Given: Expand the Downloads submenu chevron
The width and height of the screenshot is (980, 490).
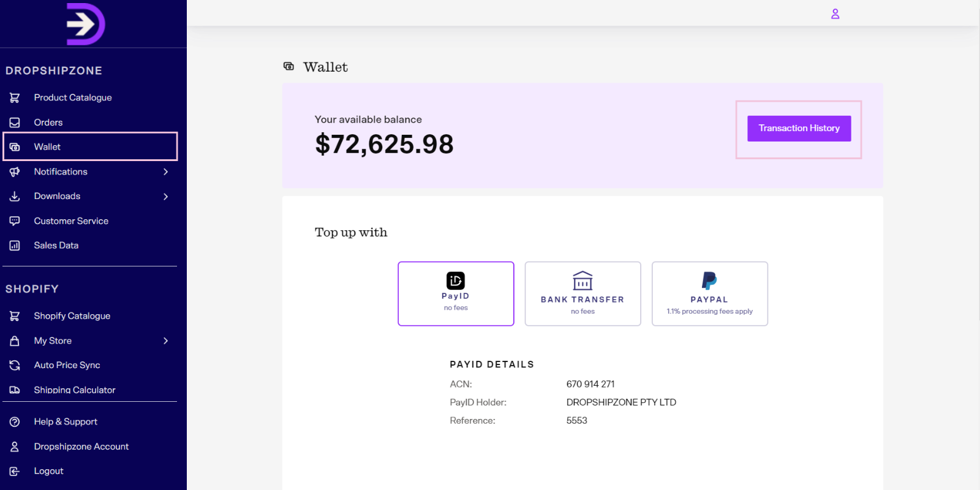Looking at the screenshot, I should tap(165, 196).
